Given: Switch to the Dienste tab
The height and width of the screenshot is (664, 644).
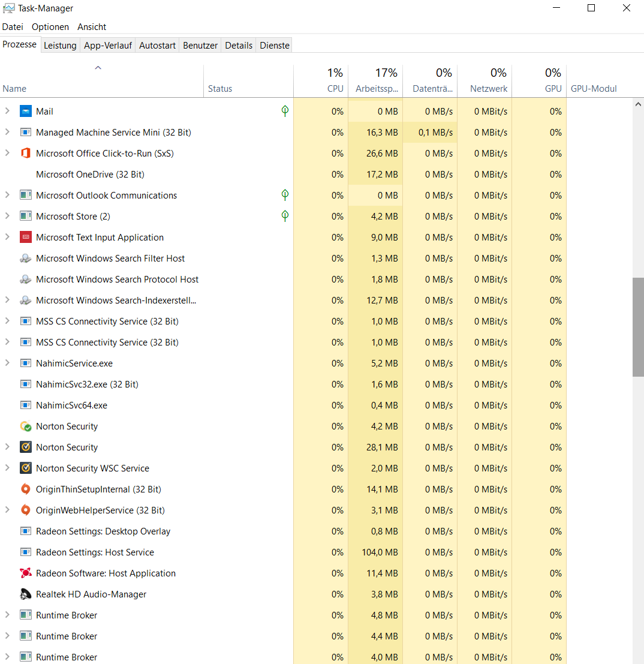Looking at the screenshot, I should pyautogui.click(x=275, y=46).
